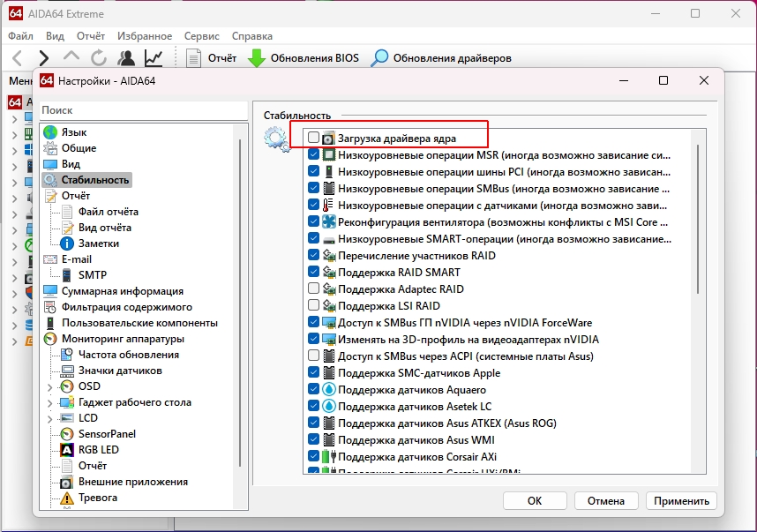This screenshot has width=757, height=532.
Task: Open the graph chart toolbar icon
Action: tap(154, 58)
